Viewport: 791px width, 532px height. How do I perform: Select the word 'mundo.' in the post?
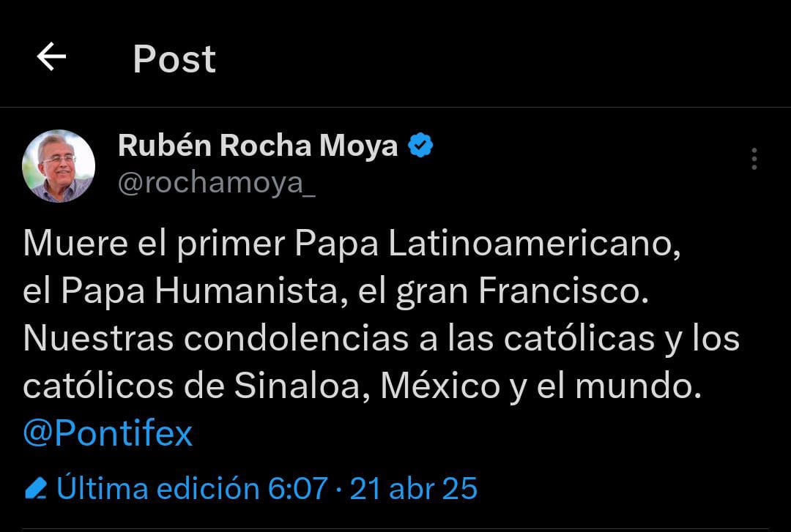[x=638, y=386]
